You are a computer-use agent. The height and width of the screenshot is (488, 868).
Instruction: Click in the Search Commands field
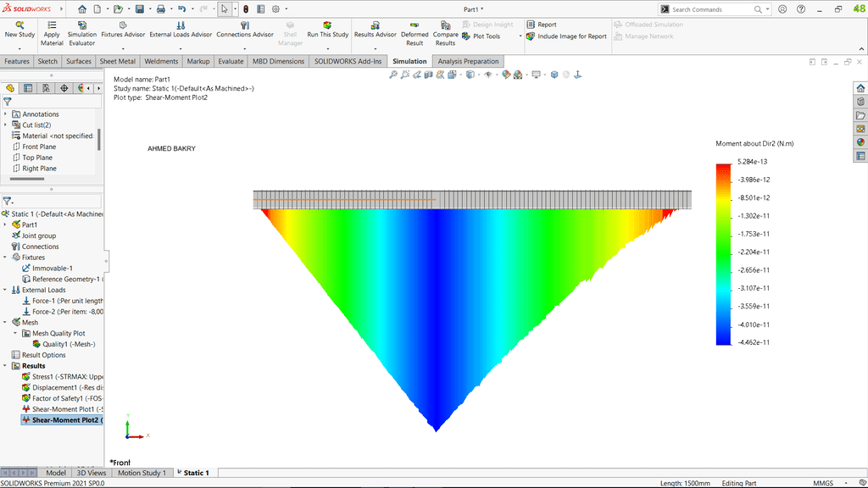click(710, 9)
